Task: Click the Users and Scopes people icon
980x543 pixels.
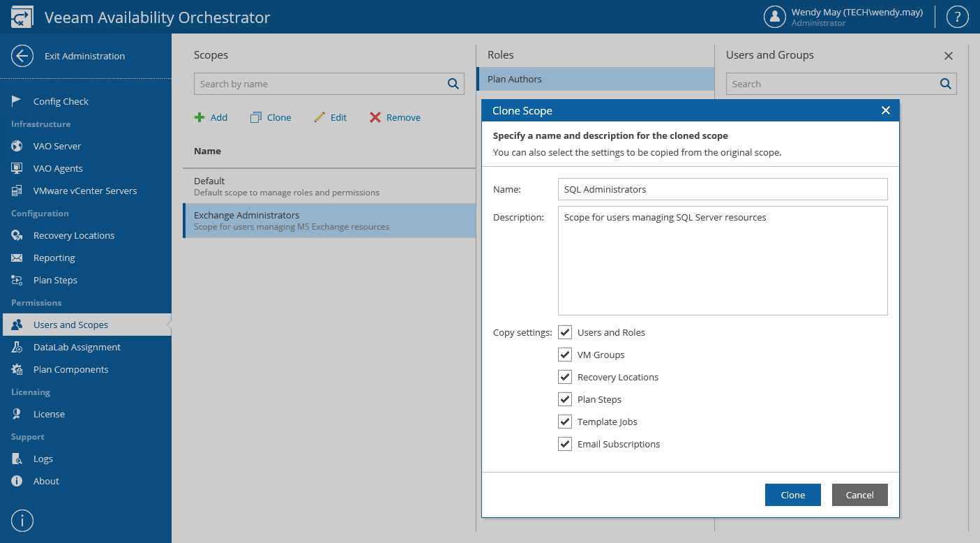Action: click(17, 325)
